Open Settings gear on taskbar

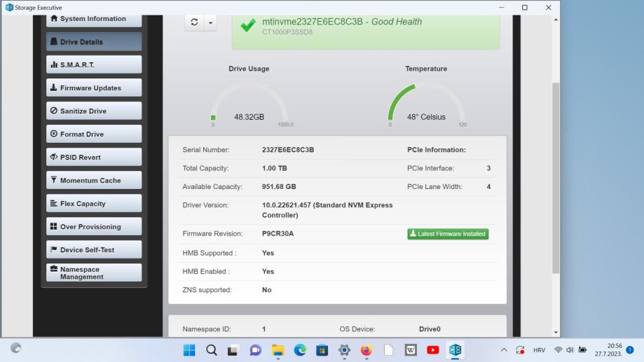point(344,350)
